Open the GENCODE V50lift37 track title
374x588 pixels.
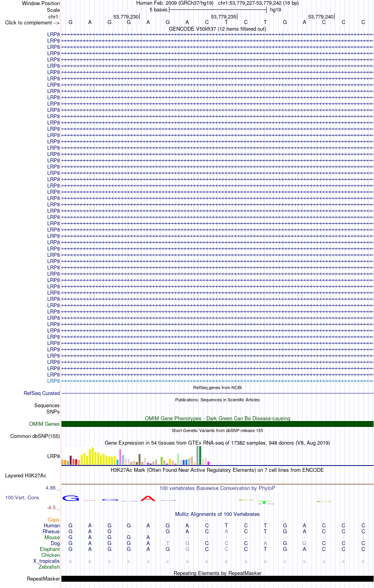point(217,29)
